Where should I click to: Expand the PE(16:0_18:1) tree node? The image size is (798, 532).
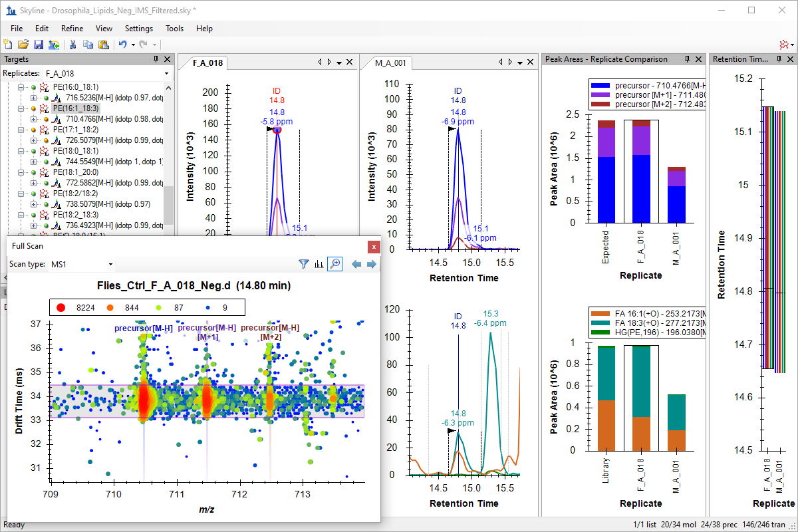coord(21,87)
